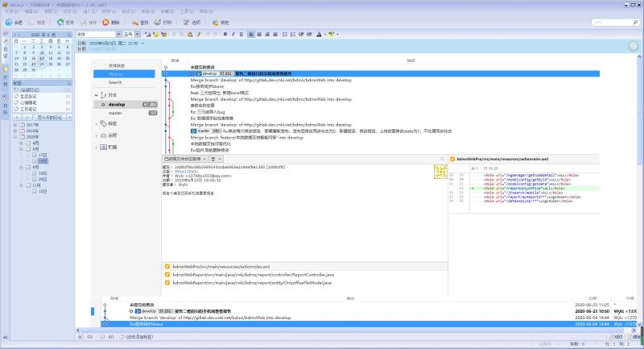Open the 工具 menu
Screen dimensions: 644x349
click(x=188, y=12)
